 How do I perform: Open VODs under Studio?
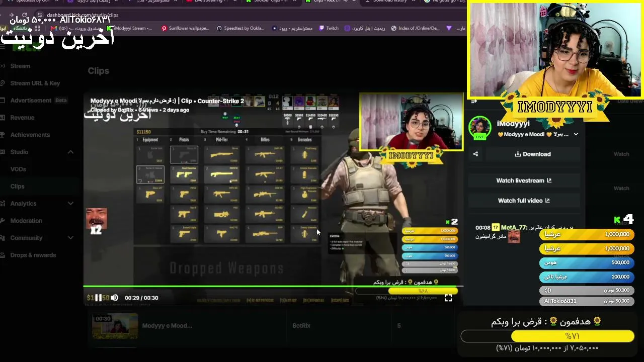[18, 169]
